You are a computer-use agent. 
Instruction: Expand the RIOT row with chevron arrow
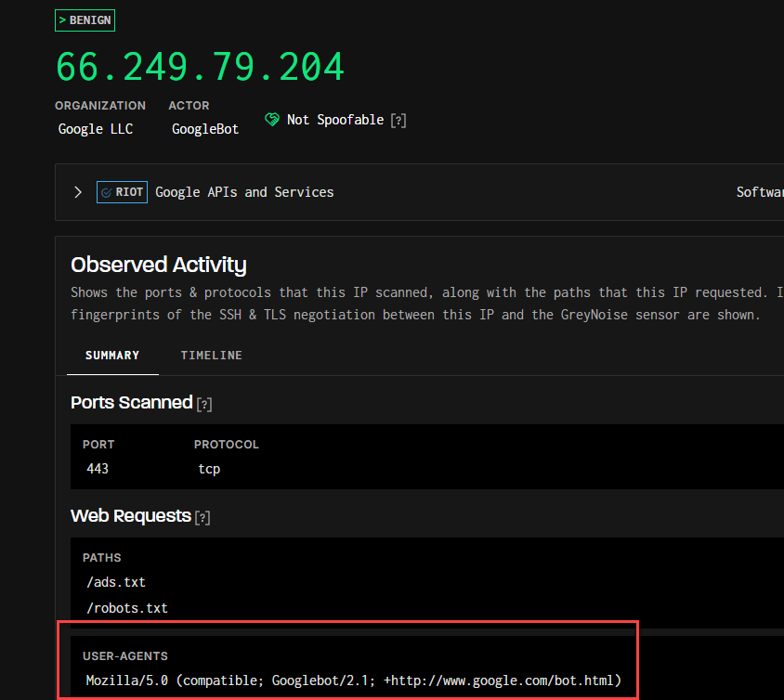78,192
